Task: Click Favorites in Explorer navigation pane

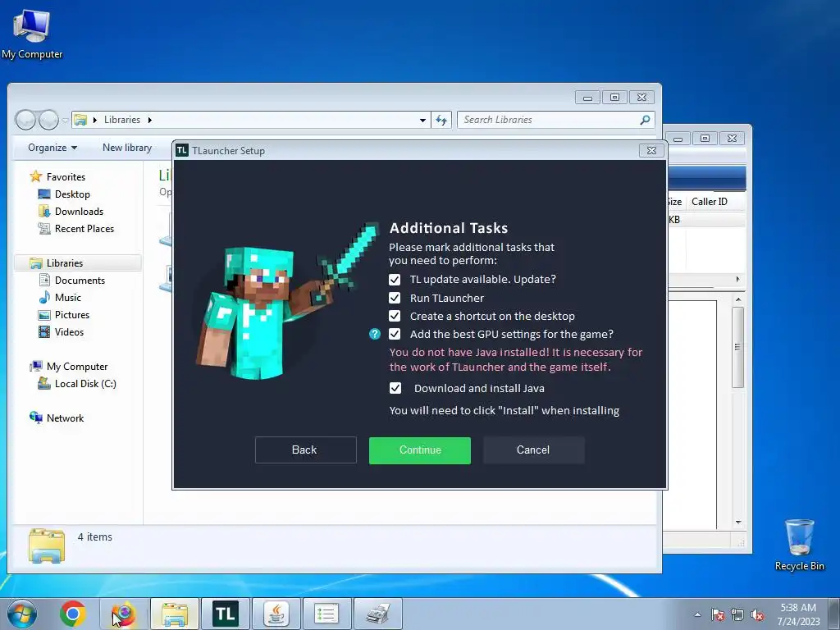Action: pos(66,177)
